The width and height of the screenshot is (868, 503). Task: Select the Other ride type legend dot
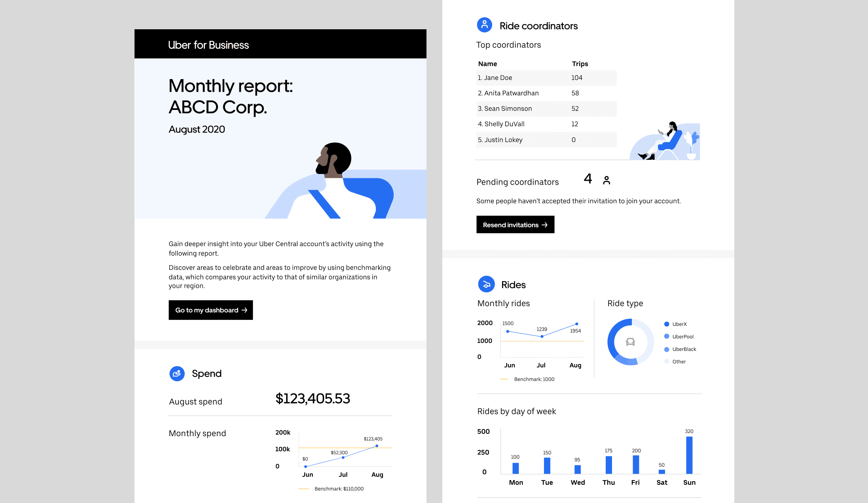pyautogui.click(x=667, y=361)
